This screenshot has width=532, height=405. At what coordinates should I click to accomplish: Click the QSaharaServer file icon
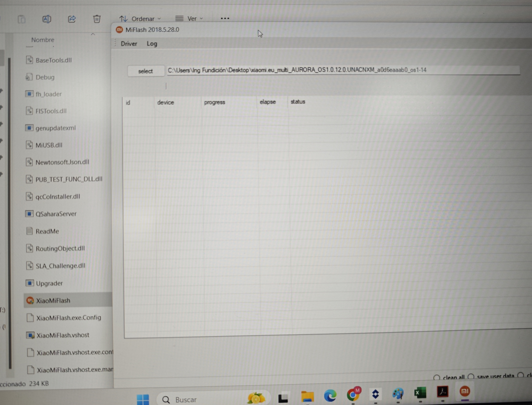29,214
